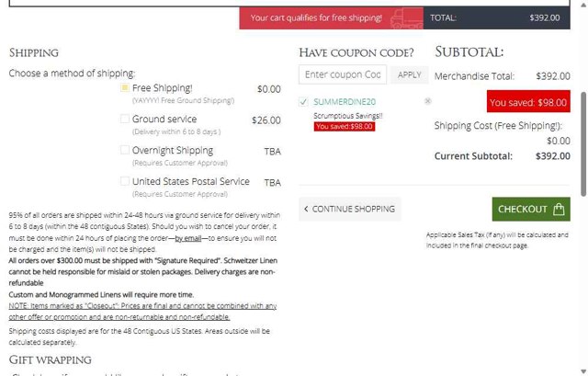Proceed with the green CHECKOUT button
This screenshot has height=376, width=588.
(x=531, y=209)
